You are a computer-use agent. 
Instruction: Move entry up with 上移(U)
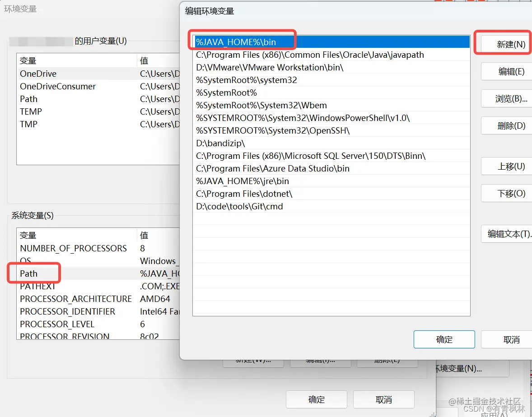click(x=507, y=167)
